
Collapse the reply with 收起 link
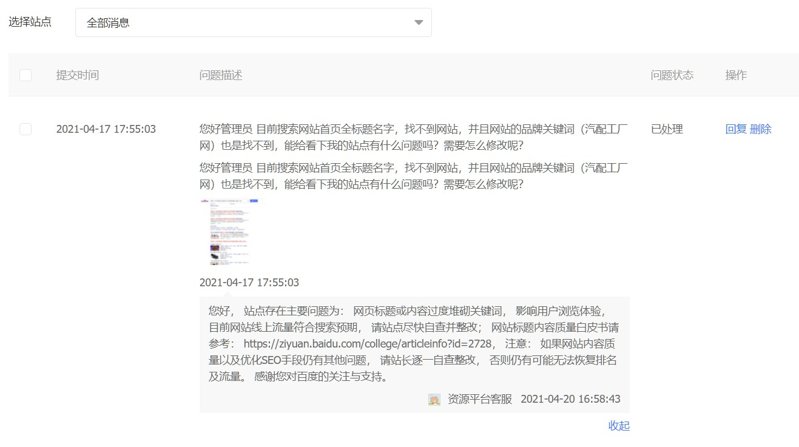pos(619,426)
